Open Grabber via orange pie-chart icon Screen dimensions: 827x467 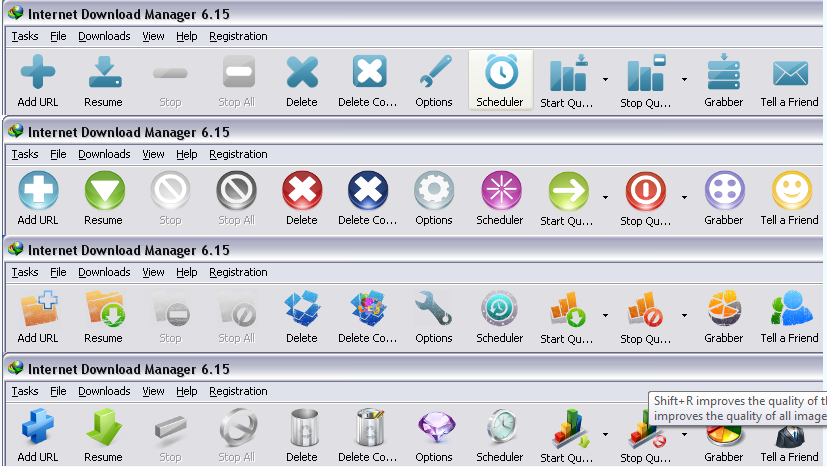(724, 308)
